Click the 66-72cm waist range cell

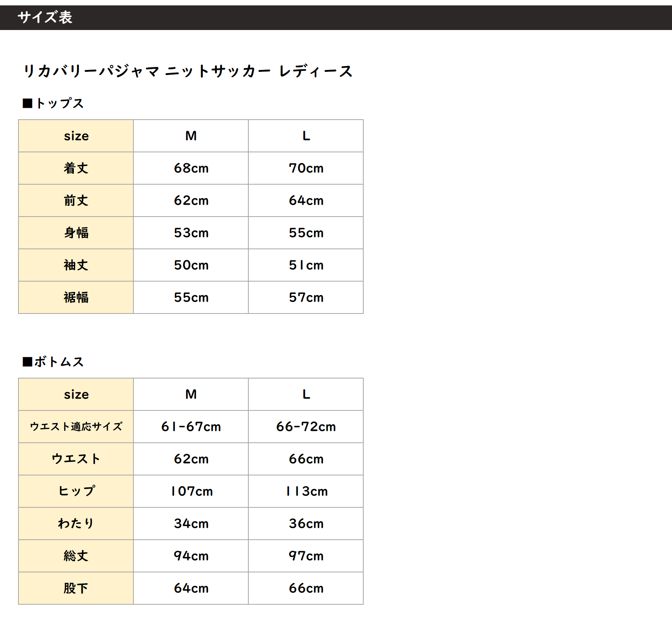pyautogui.click(x=306, y=427)
